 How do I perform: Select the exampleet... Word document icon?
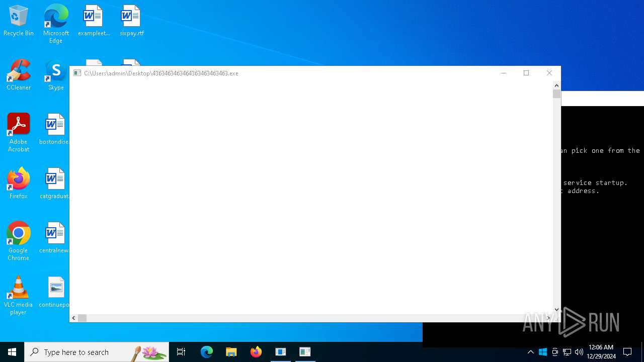tap(94, 21)
